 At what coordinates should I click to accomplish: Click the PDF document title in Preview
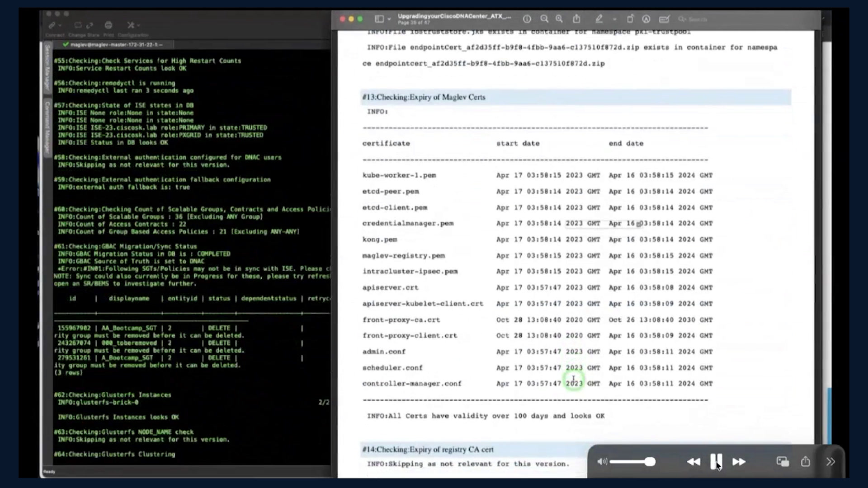[454, 16]
